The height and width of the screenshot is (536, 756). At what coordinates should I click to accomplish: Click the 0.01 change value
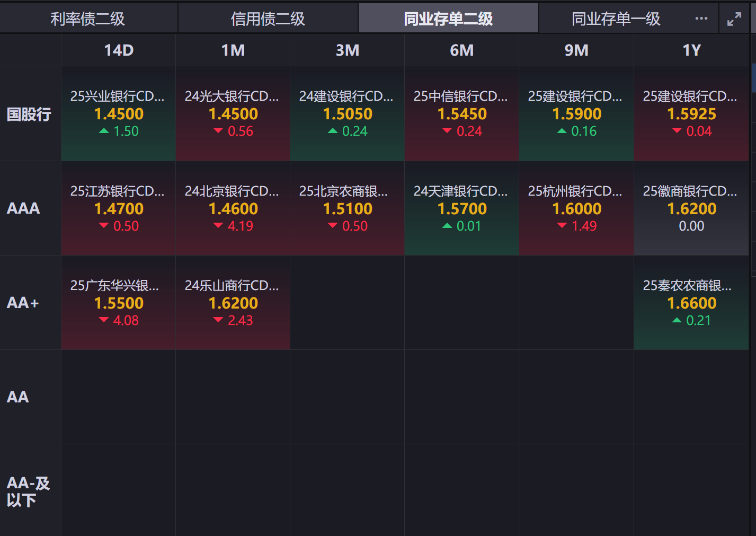469,226
